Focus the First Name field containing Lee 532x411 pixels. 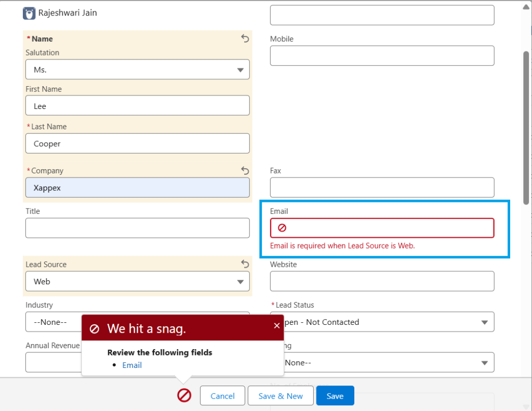[x=137, y=106]
